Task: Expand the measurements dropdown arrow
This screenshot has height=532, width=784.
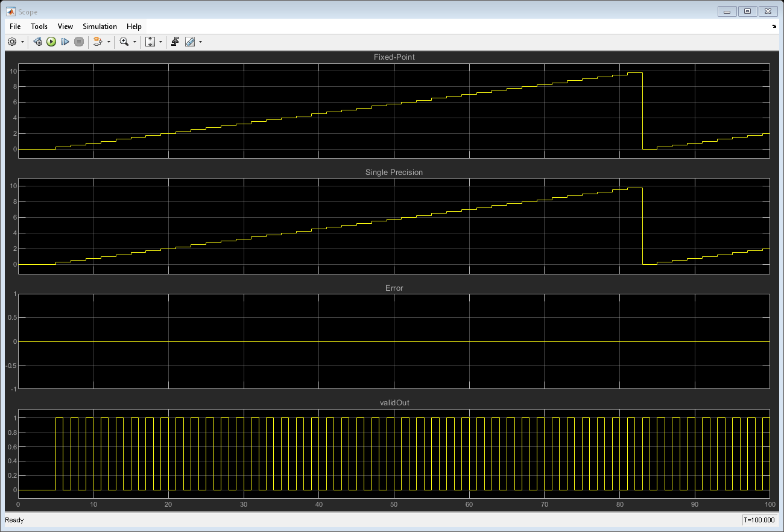Action: tap(200, 42)
